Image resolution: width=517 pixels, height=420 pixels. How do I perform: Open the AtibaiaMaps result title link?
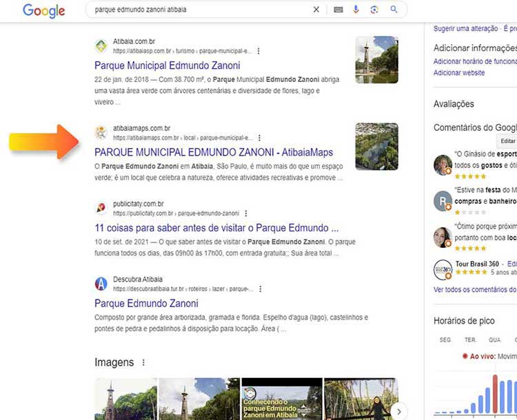click(213, 152)
